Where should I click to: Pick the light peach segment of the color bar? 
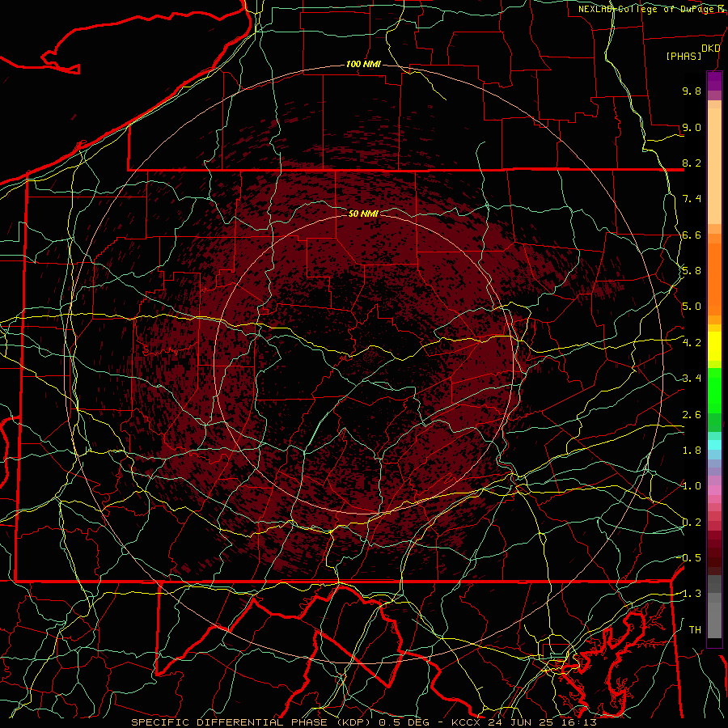point(714,166)
